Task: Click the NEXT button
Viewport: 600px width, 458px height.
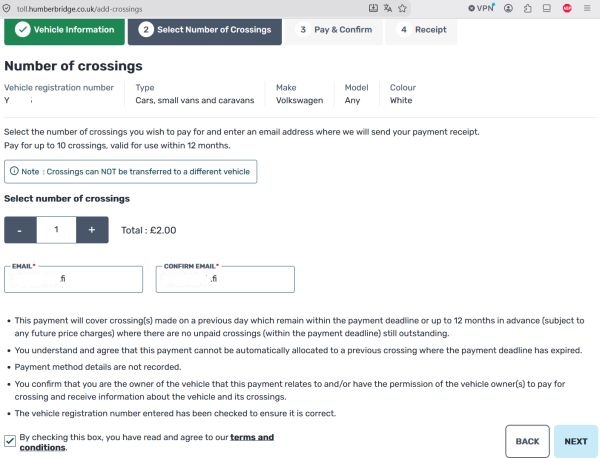Action: point(576,441)
